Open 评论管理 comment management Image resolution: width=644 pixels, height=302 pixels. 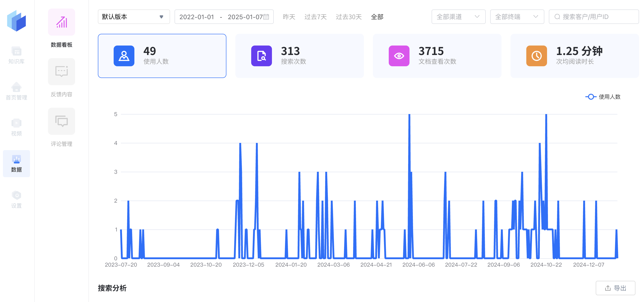pos(62,127)
